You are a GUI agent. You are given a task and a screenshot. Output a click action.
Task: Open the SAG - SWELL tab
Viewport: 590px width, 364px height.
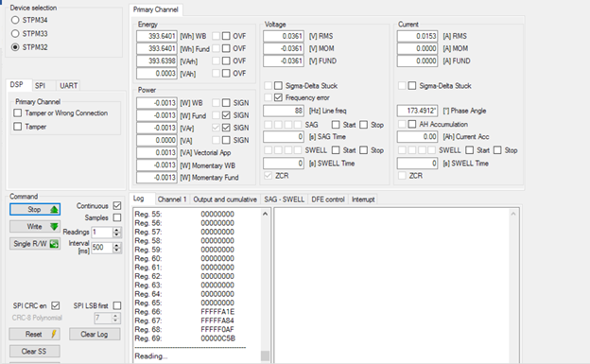point(284,199)
